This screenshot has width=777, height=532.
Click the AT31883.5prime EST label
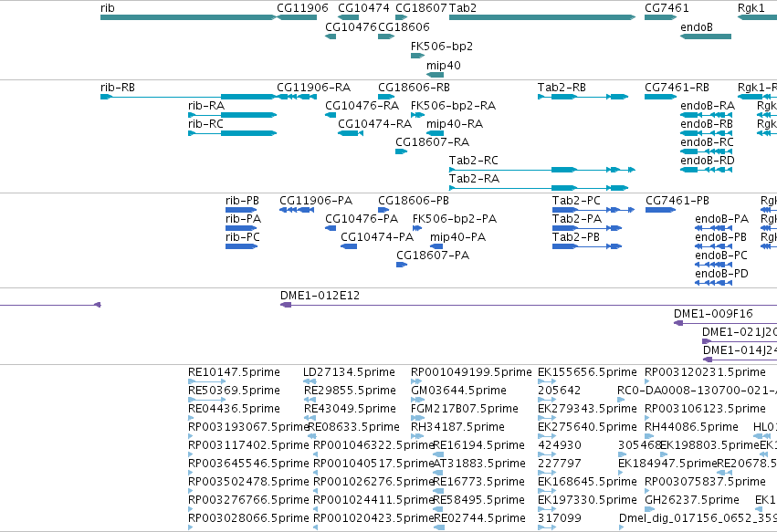click(x=479, y=464)
